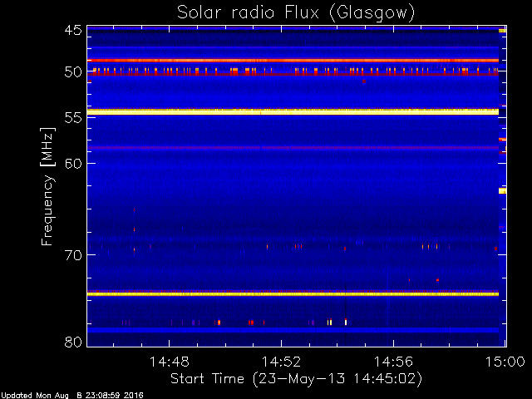Screen dimensions: 532x399
Task: Click the red-orange band just above 50 MHz
Action: (293, 61)
